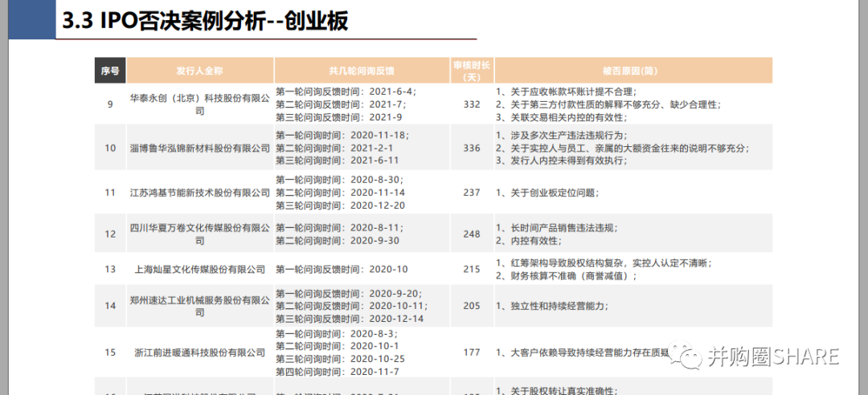Click the review duration value 336
The width and height of the screenshot is (868, 395).
[x=472, y=148]
